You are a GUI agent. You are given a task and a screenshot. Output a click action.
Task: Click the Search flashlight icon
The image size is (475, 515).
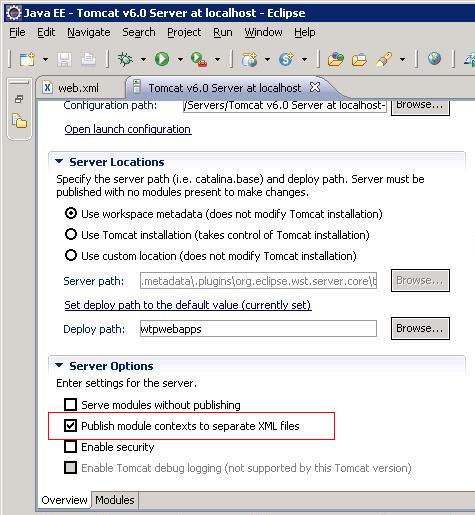pos(384,60)
